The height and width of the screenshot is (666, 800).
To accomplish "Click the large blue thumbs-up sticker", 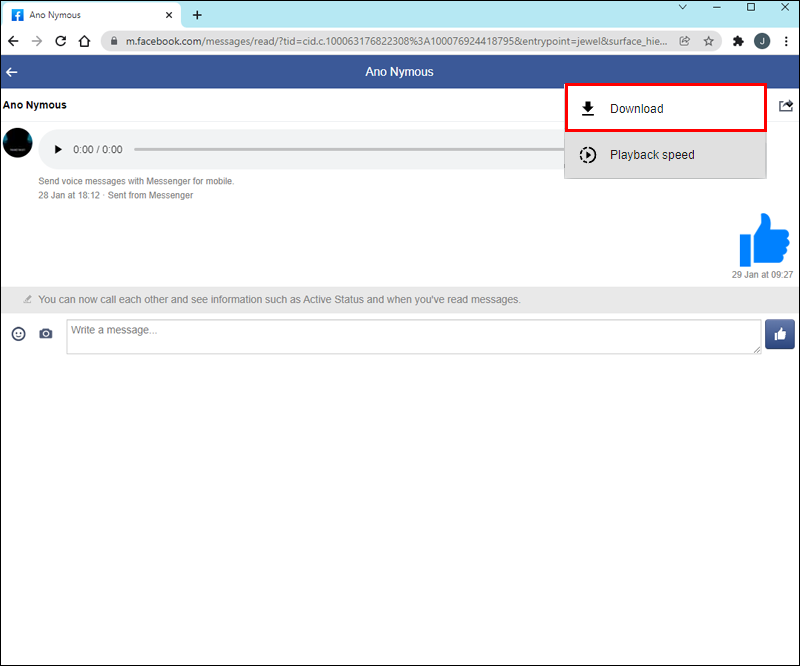I will (x=765, y=240).
